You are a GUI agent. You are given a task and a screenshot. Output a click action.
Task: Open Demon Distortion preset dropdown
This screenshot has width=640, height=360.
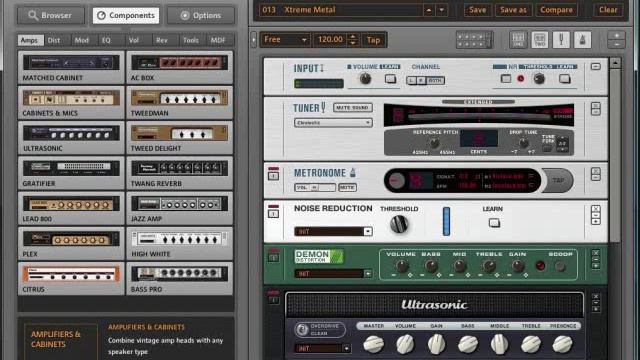[x=333, y=273]
